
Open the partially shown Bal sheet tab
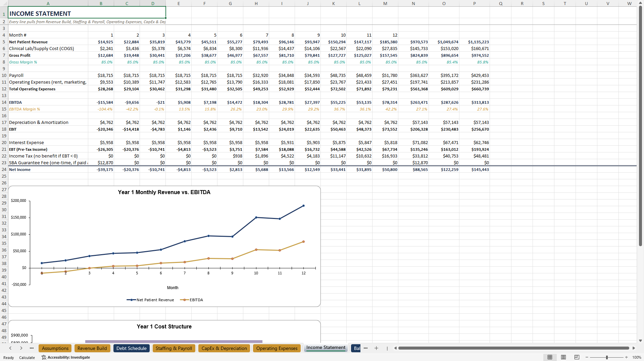pyautogui.click(x=356, y=348)
